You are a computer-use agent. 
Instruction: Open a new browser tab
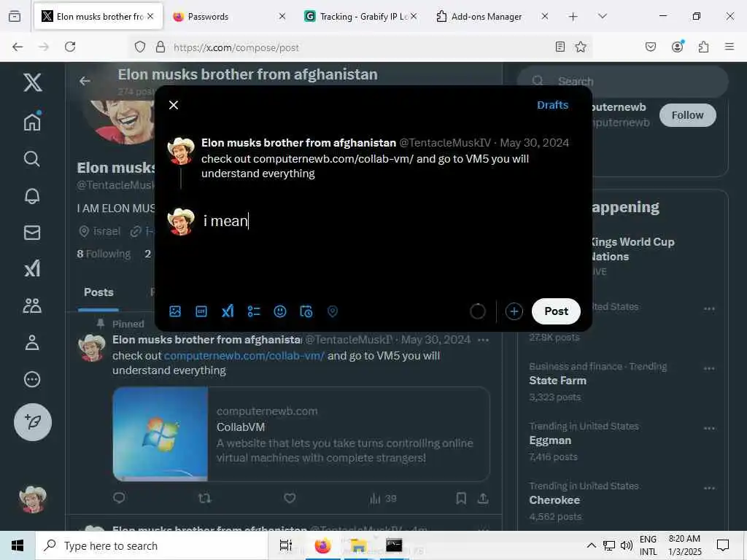pos(573,16)
